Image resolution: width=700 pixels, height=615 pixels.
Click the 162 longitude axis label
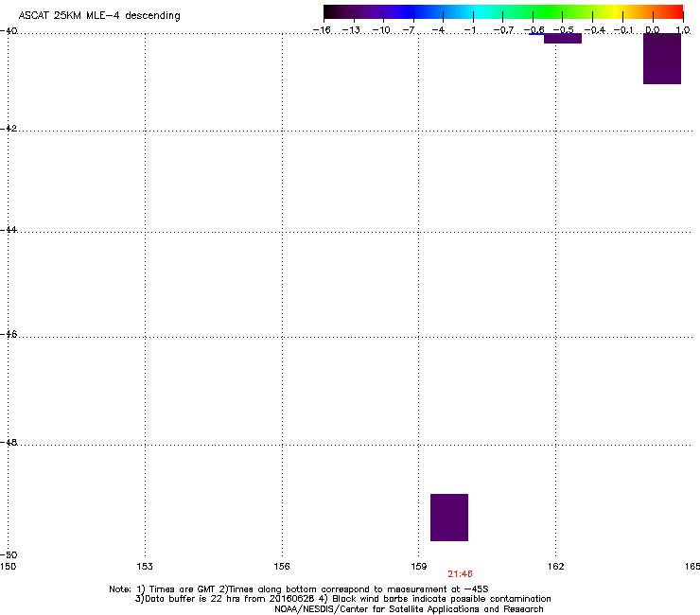[x=556, y=567]
